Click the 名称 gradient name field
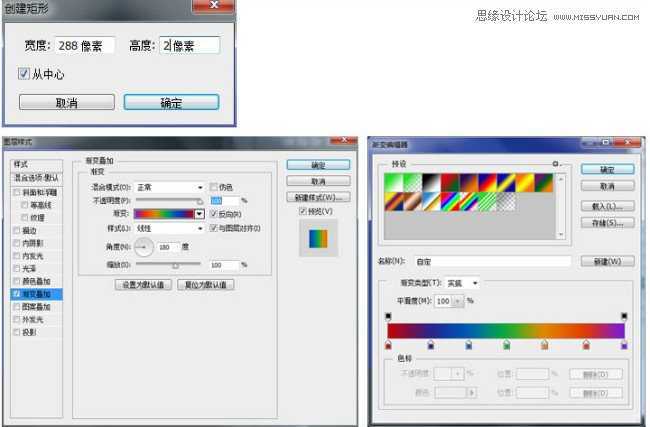The width and height of the screenshot is (650, 427). tap(492, 262)
